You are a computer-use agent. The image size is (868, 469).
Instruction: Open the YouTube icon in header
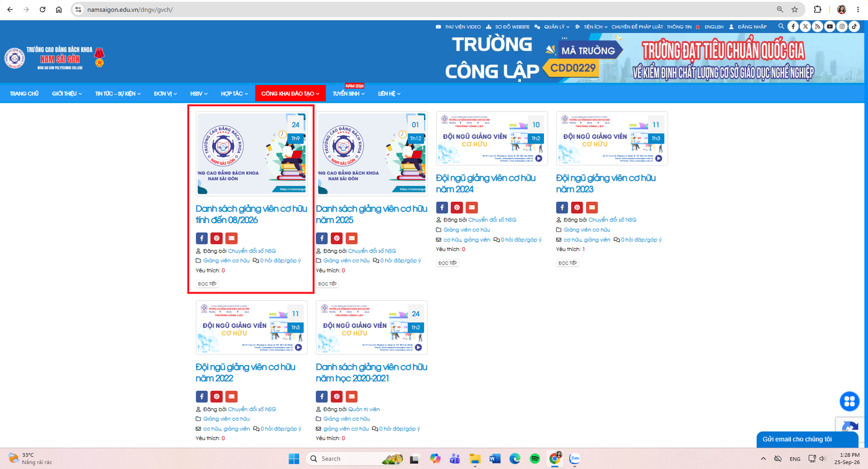tap(830, 27)
